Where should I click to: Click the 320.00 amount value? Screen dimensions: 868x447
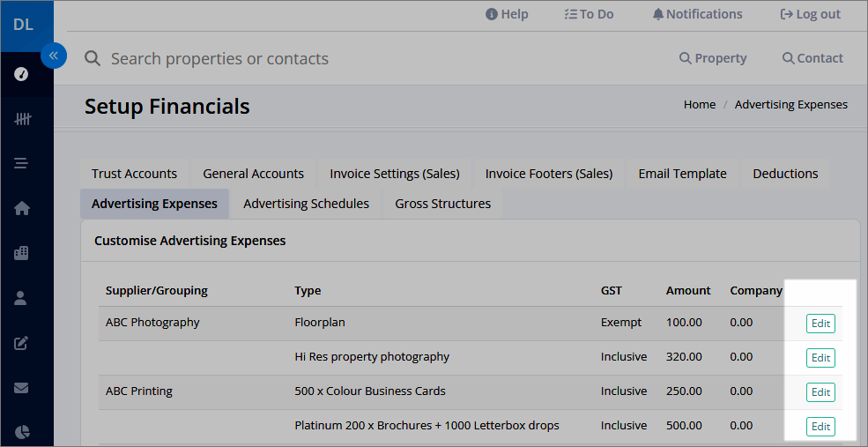[684, 356]
